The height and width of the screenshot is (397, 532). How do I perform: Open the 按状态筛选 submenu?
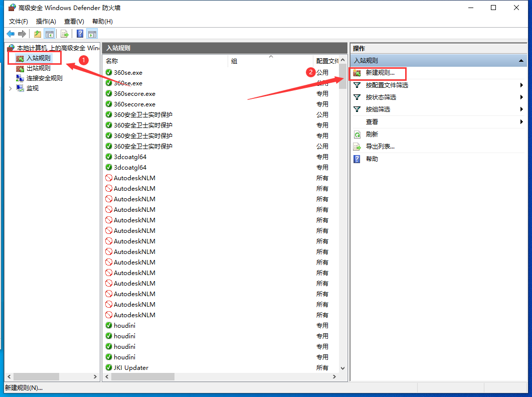pos(438,97)
